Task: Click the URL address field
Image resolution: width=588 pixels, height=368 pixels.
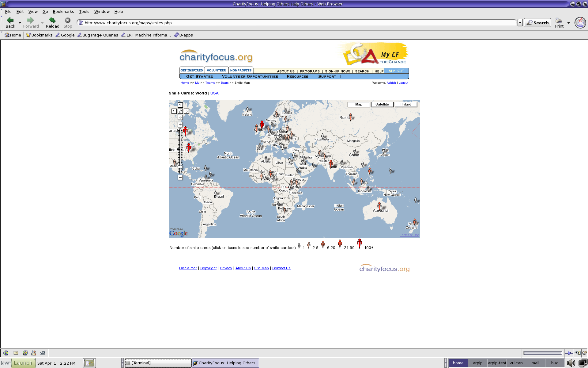Action: click(x=297, y=23)
